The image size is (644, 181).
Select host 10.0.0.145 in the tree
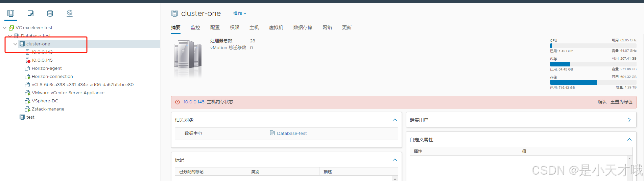tap(42, 60)
